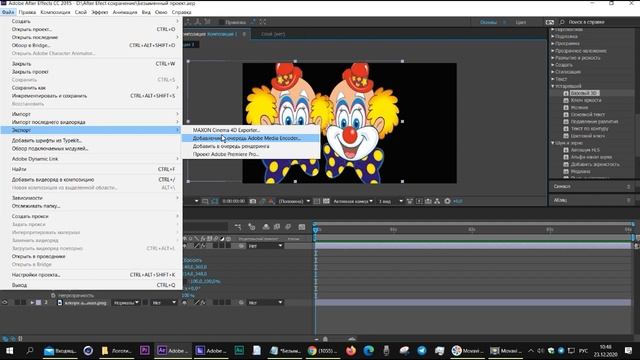Toggle the eye visibility of layer 2
This screenshot has width=640, height=360.
[5, 302]
